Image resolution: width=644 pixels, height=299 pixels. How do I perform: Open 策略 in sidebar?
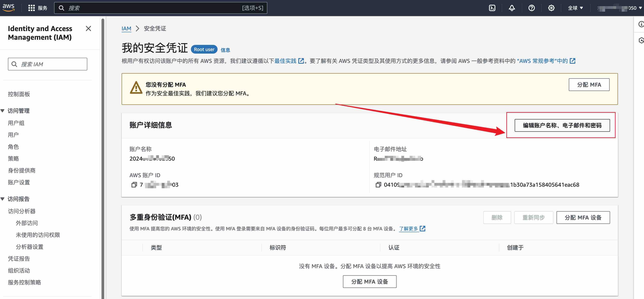pos(13,159)
